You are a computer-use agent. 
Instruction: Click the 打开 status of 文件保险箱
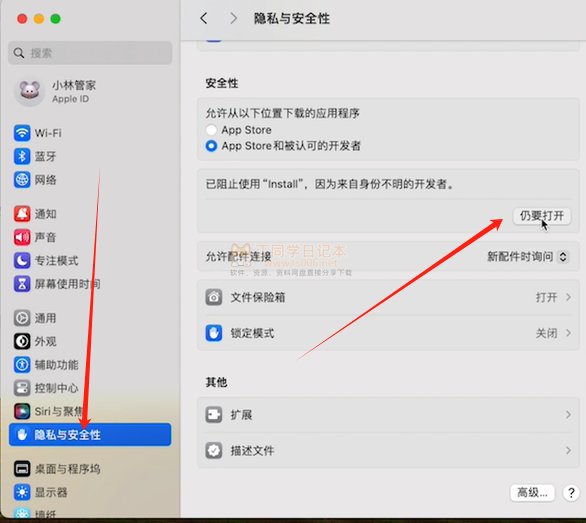click(x=546, y=297)
